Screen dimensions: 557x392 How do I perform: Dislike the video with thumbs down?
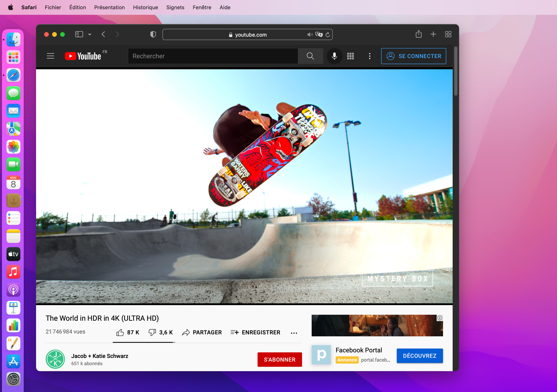152,332
